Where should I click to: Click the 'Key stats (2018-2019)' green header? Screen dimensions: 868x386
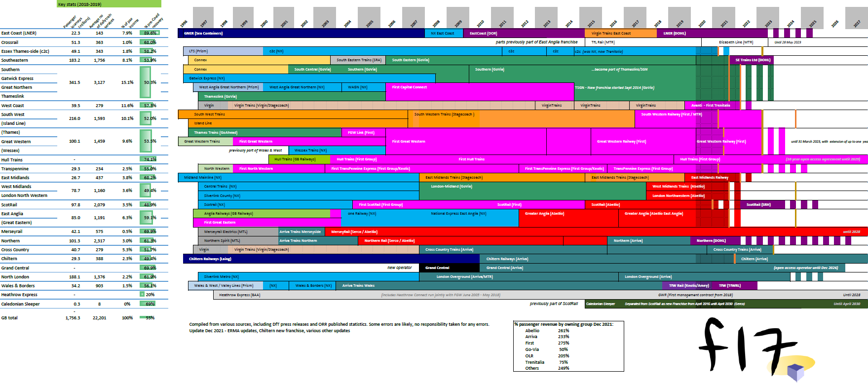[x=109, y=4]
